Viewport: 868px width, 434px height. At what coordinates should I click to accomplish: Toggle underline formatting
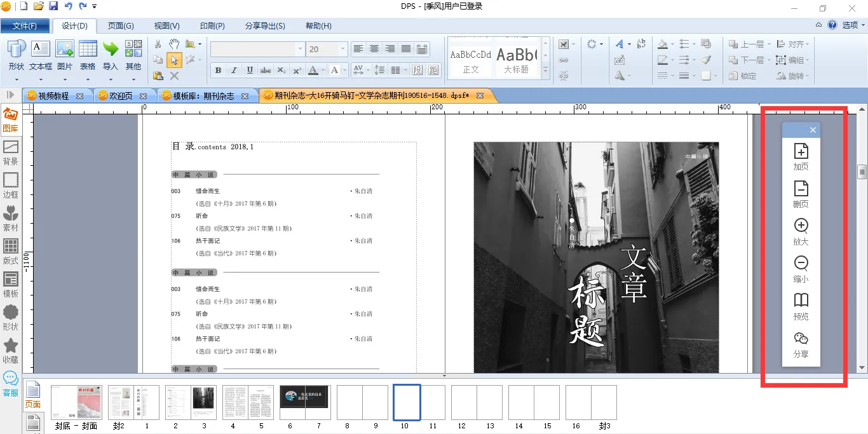pyautogui.click(x=250, y=71)
